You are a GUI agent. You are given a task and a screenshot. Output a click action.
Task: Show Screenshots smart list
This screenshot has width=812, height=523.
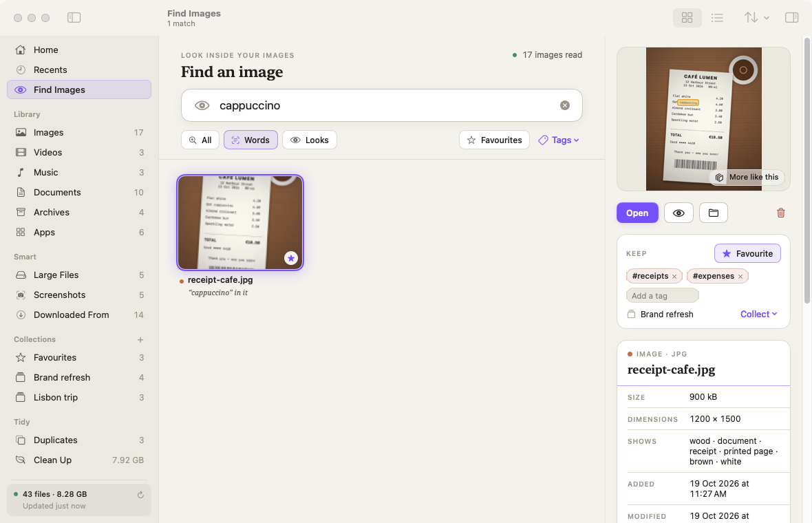click(x=79, y=295)
